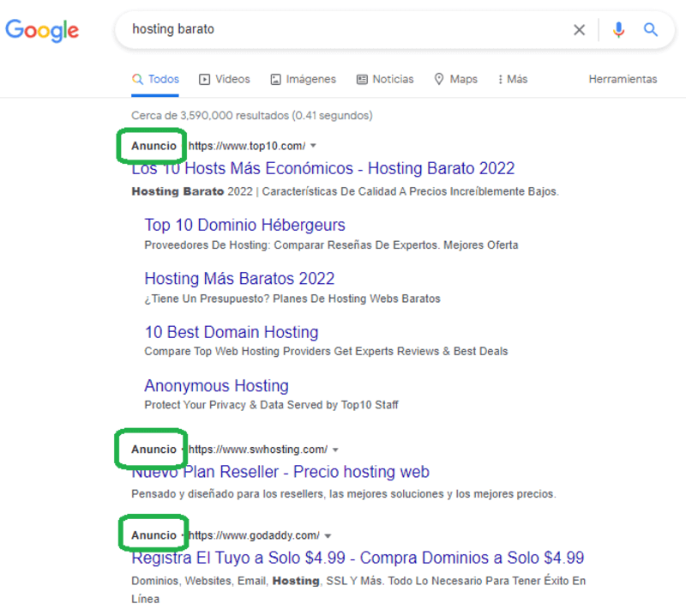Open the Maps tab
The width and height of the screenshot is (686, 616).
455,79
